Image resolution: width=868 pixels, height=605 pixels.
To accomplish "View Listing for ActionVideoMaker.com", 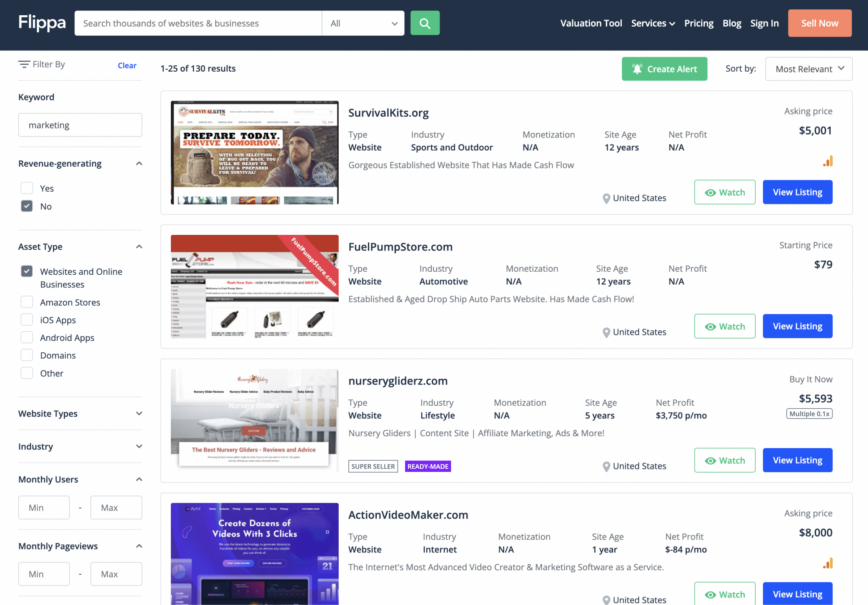I will click(797, 594).
